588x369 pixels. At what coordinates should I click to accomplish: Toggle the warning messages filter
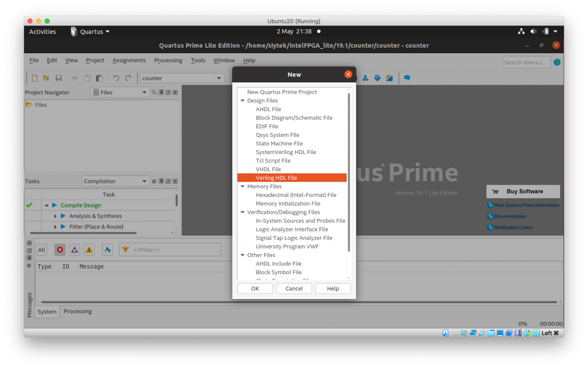pyautogui.click(x=89, y=250)
